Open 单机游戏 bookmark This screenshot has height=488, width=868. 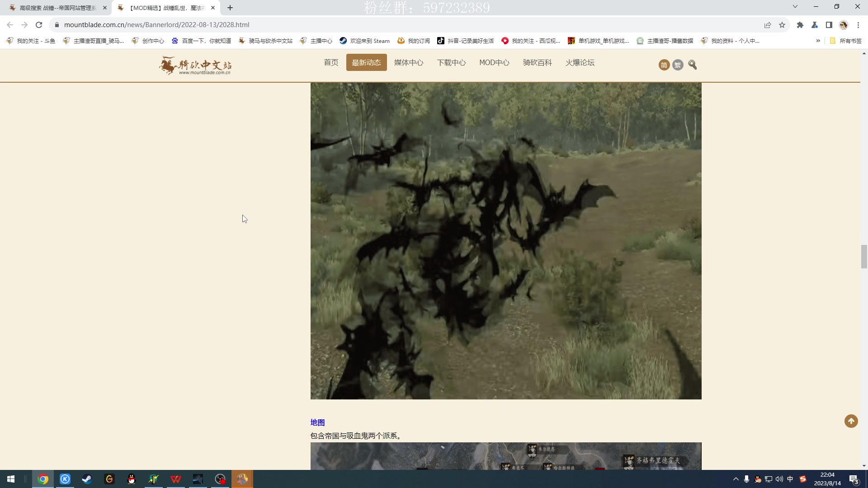pos(599,41)
